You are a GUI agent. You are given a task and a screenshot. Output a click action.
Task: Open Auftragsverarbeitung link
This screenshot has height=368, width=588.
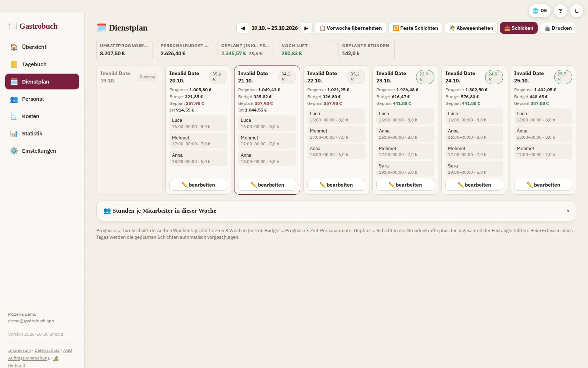[29, 358]
